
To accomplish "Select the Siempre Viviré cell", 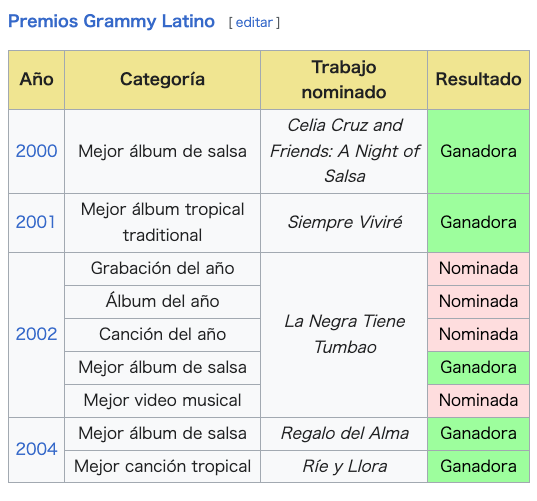I will point(344,223).
